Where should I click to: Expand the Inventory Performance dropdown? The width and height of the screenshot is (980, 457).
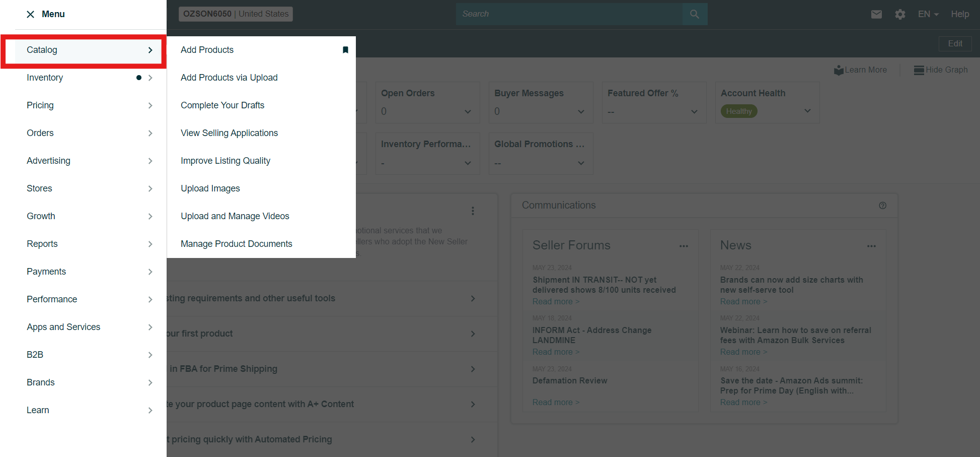tap(468, 163)
